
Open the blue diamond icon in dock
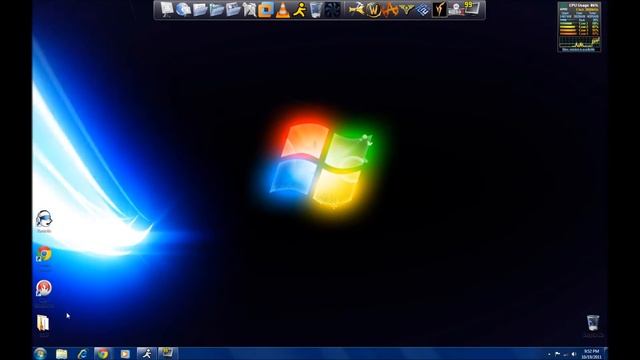[423, 10]
